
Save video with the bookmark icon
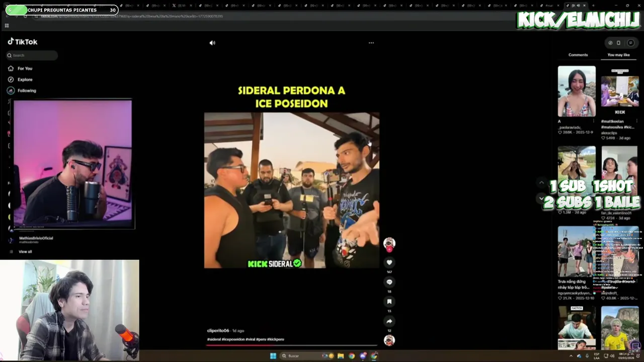(x=389, y=302)
